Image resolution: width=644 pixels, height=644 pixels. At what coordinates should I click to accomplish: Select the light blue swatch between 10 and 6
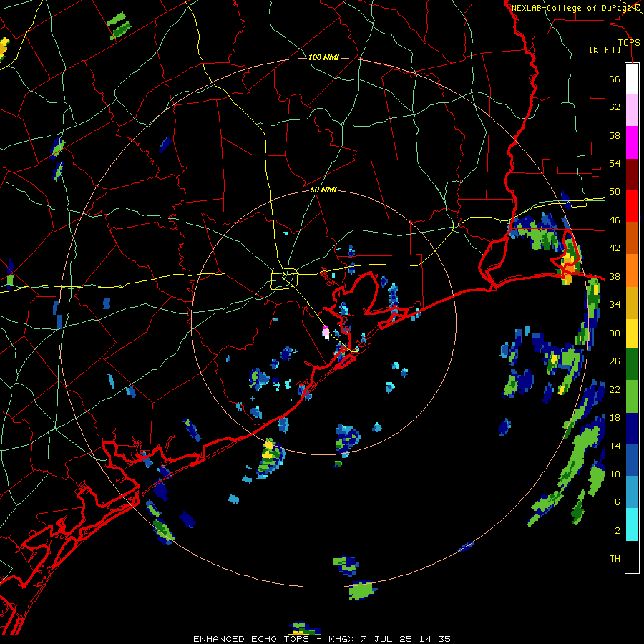pyautogui.click(x=632, y=492)
